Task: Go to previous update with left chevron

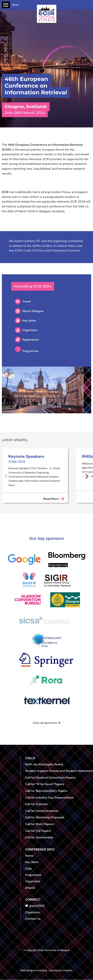Action: pyautogui.click(x=6, y=476)
